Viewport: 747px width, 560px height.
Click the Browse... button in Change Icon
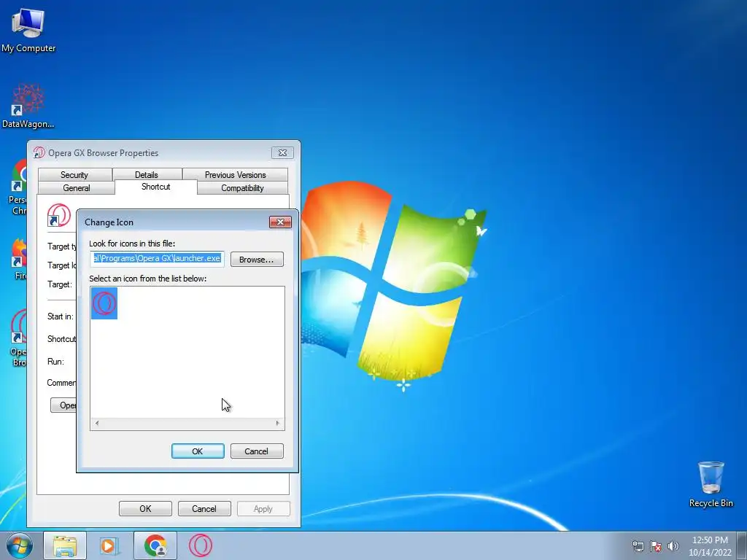(257, 260)
